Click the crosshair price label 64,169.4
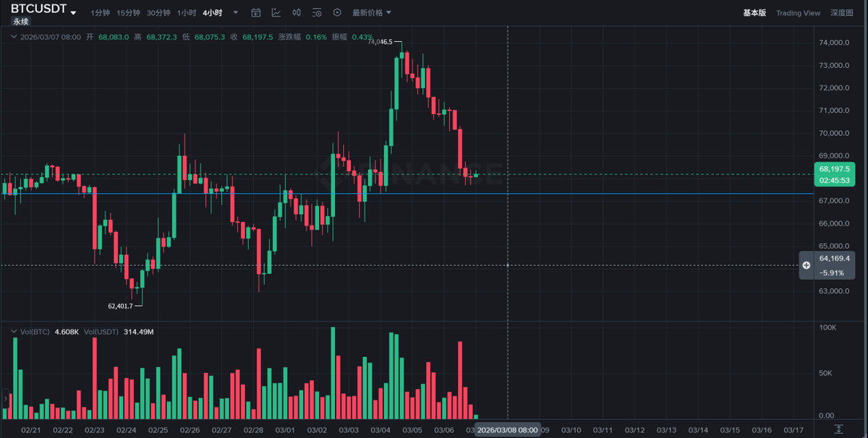 835,257
